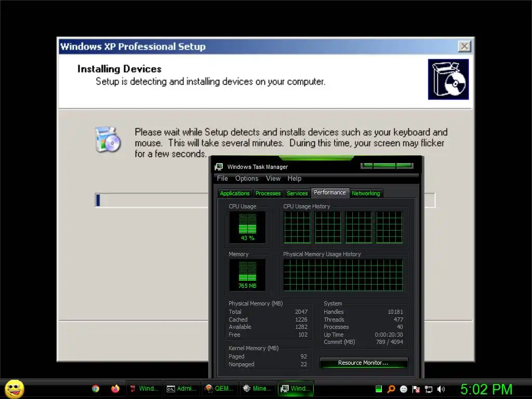Switch to the Networking tab
This screenshot has width=532, height=399.
(x=366, y=193)
